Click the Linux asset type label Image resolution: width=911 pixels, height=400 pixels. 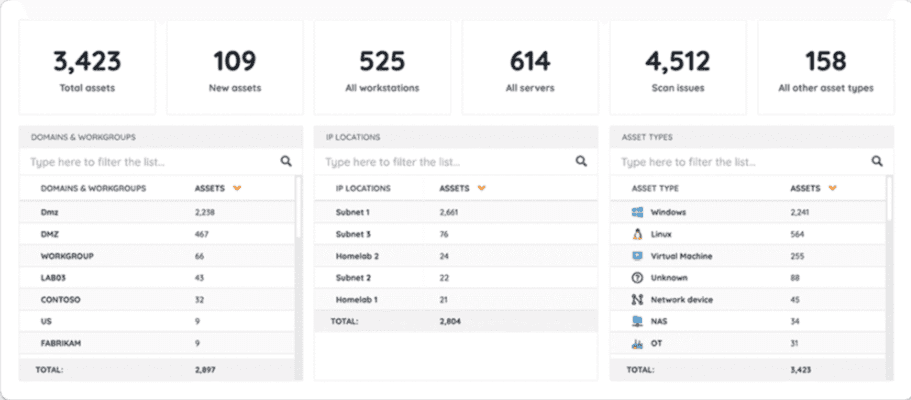(x=661, y=234)
